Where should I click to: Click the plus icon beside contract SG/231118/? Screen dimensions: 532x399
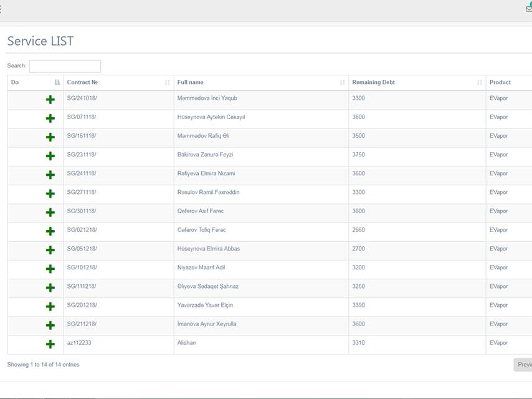(x=50, y=156)
